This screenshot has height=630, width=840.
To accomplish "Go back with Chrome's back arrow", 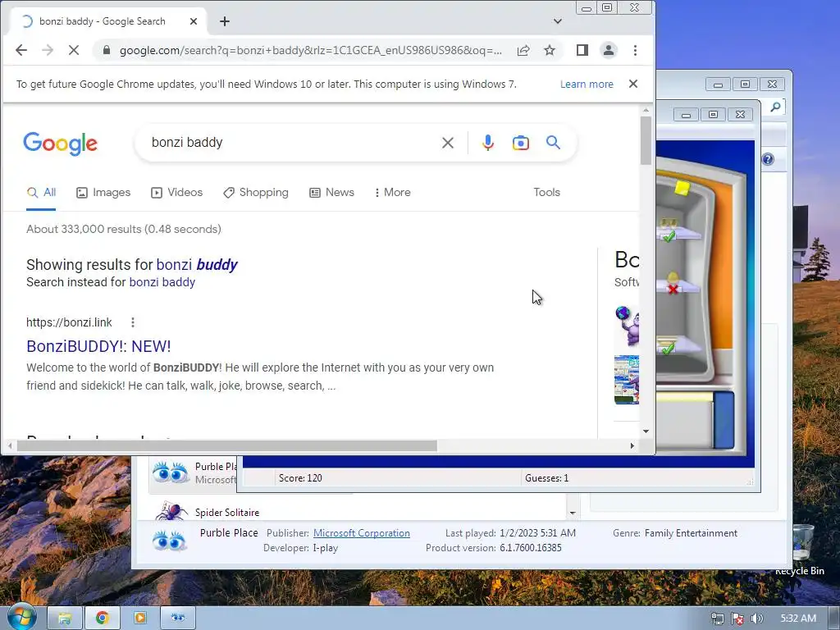I will coord(21,50).
